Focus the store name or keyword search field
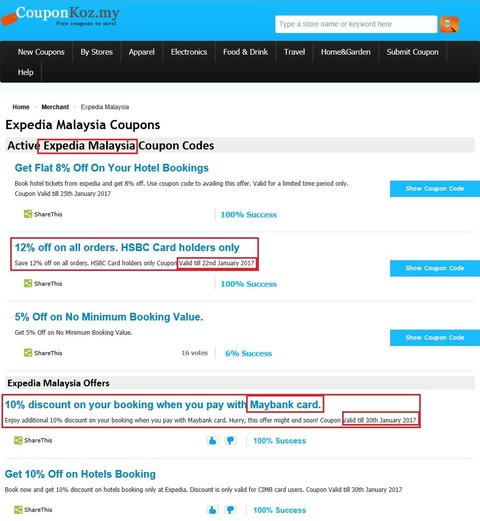The width and height of the screenshot is (480, 521). point(356,24)
